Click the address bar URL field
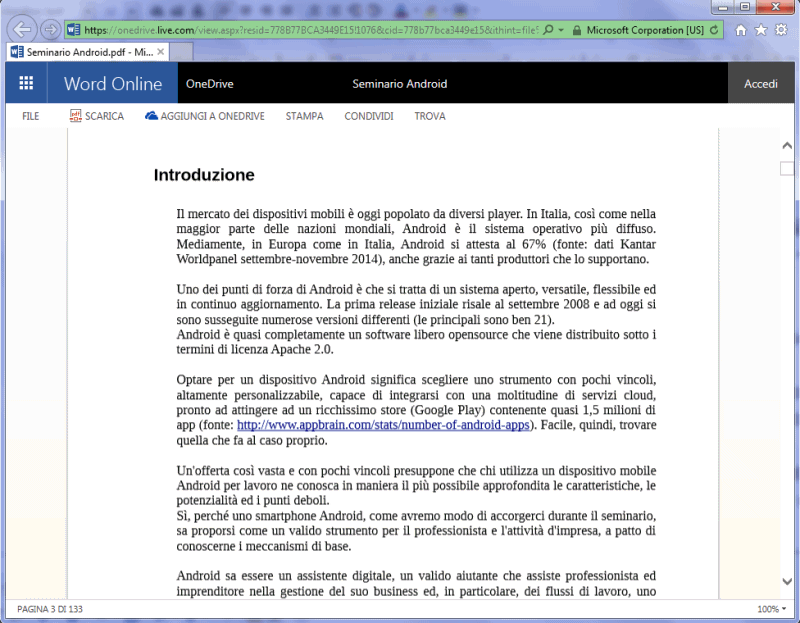The image size is (800, 623). [311, 30]
